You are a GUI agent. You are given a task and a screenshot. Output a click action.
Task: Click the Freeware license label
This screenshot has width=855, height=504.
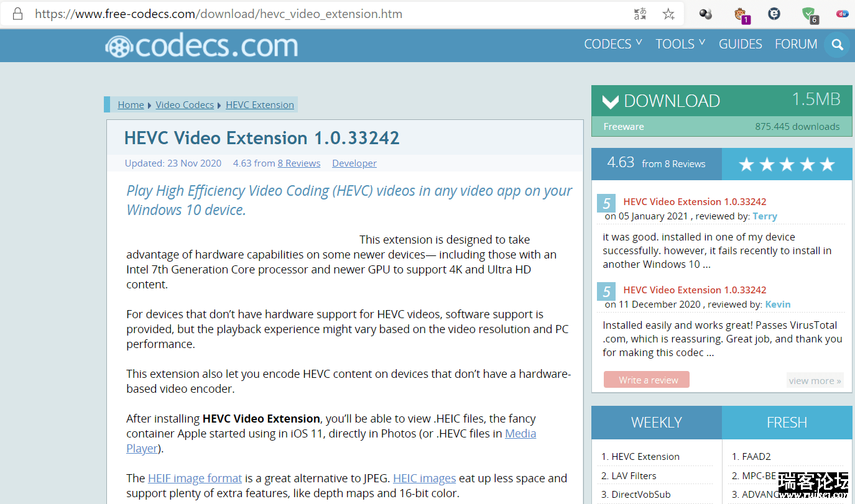pyautogui.click(x=624, y=126)
